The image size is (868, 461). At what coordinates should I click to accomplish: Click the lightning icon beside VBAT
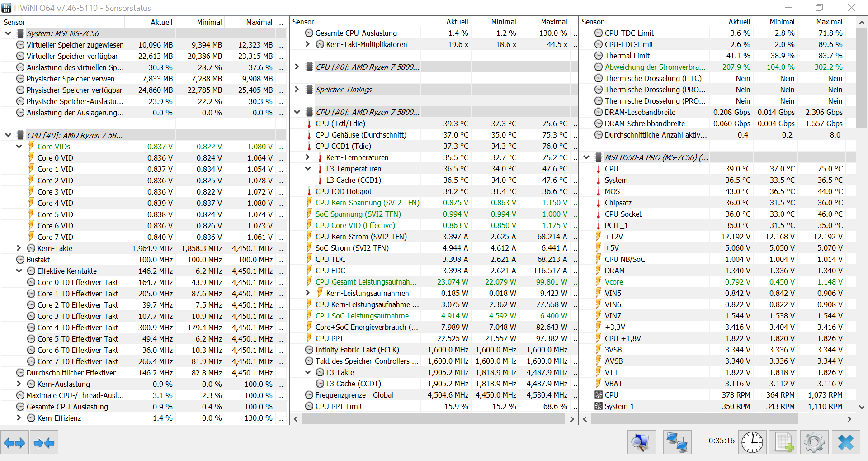pos(599,384)
